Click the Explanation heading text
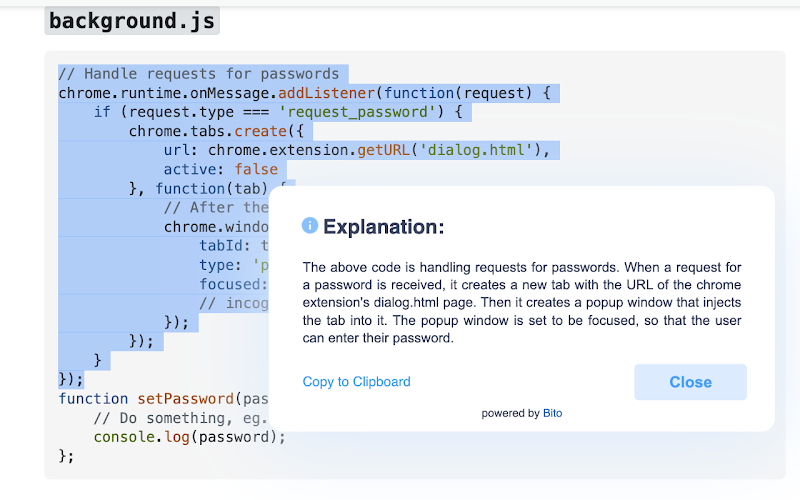 coord(384,227)
